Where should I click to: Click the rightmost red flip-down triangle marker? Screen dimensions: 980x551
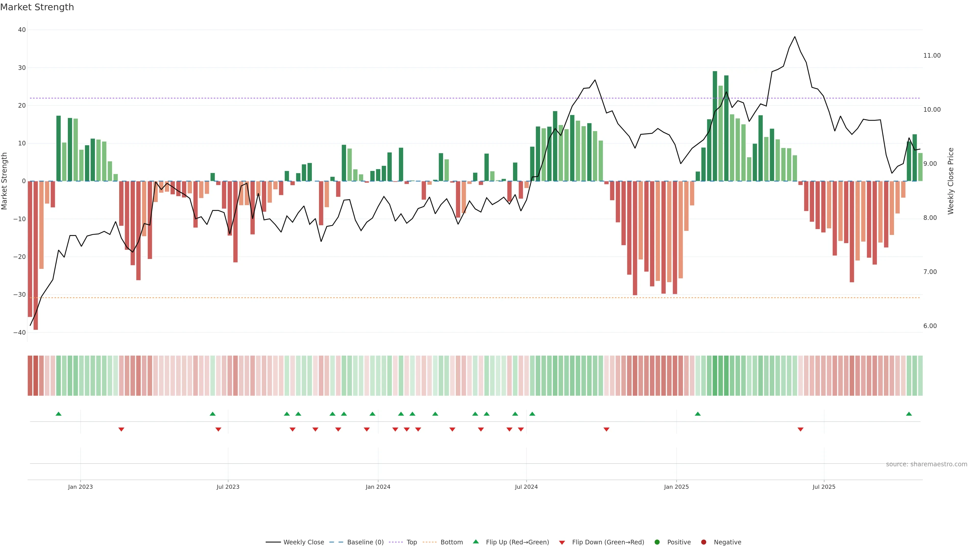(x=800, y=429)
